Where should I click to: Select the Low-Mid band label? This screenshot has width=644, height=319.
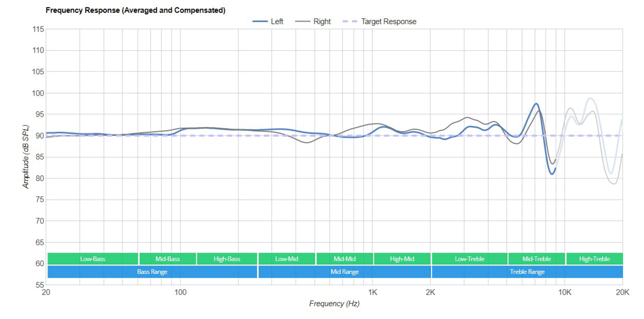click(286, 259)
